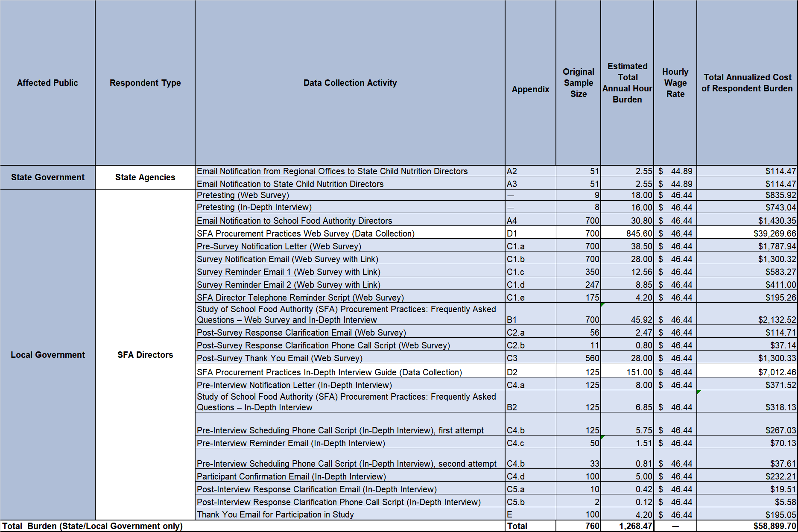Click the 'State Government' cell

(47, 177)
